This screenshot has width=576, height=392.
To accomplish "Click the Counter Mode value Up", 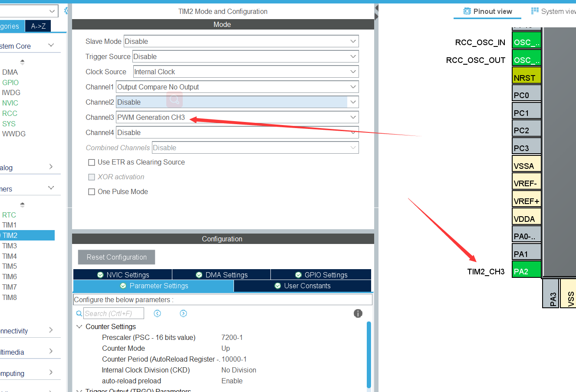I will point(226,348).
